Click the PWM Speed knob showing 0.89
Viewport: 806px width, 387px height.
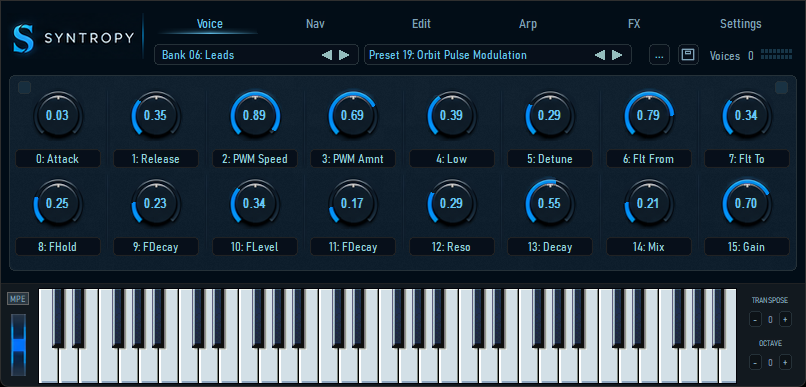pyautogui.click(x=254, y=115)
